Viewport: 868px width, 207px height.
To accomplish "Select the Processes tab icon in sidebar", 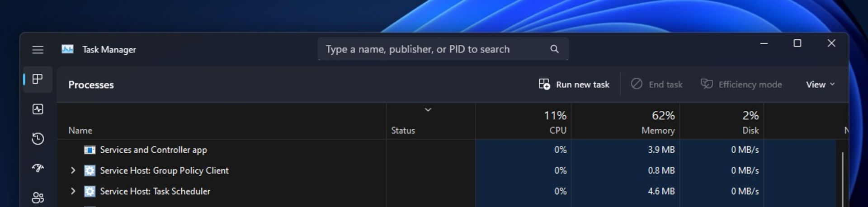I will pos(38,80).
